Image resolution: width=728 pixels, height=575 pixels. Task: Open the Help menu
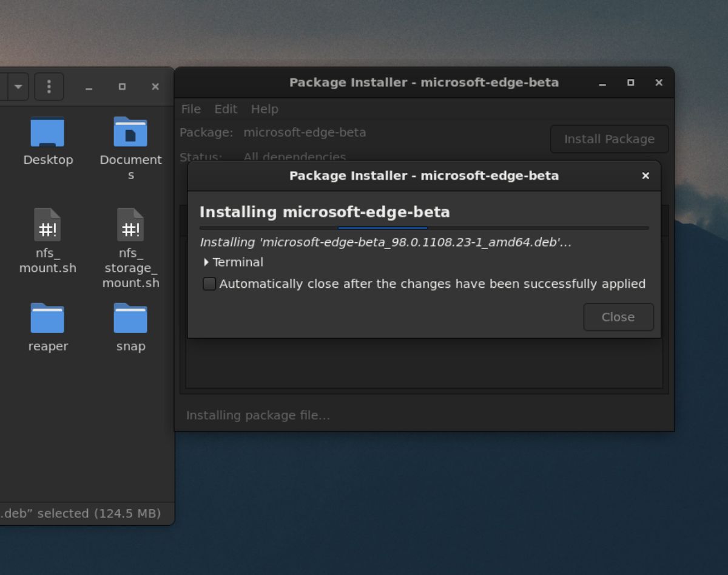(x=265, y=109)
